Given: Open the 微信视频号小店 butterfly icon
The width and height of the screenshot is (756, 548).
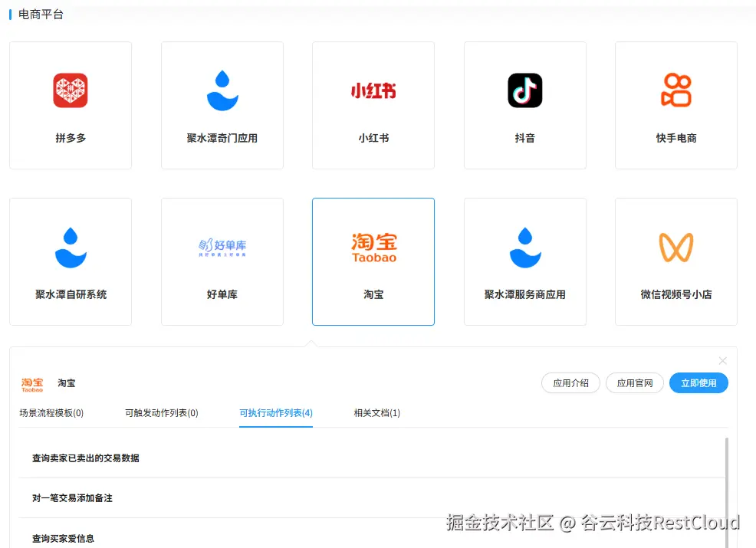Looking at the screenshot, I should (x=676, y=248).
